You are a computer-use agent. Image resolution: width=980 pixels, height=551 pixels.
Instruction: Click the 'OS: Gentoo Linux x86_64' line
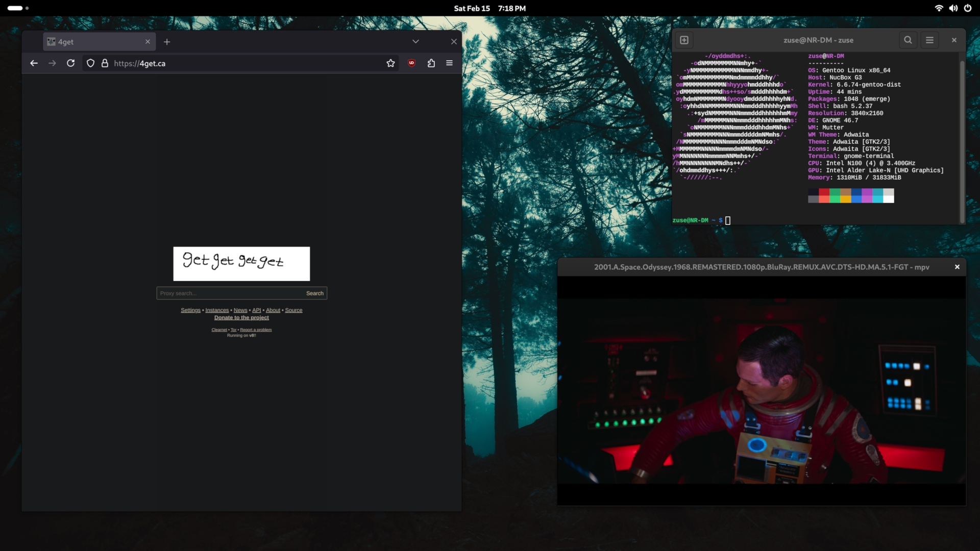click(x=849, y=70)
